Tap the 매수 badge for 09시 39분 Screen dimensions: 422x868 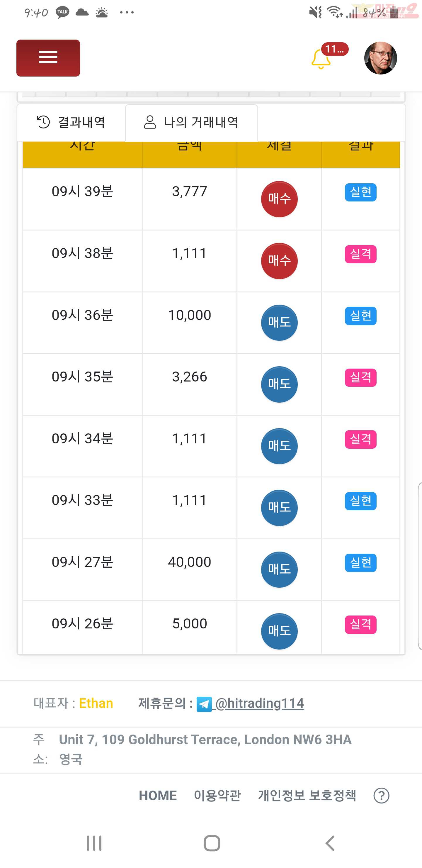279,199
